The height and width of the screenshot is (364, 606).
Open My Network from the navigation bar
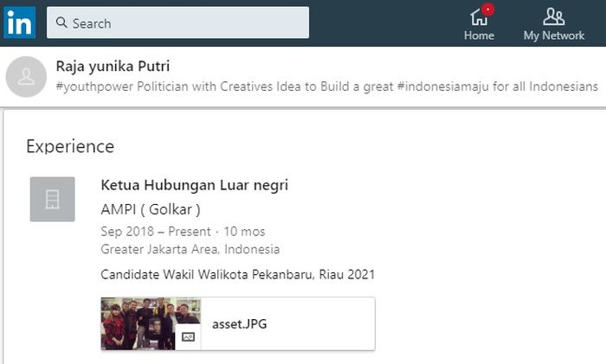point(554,24)
